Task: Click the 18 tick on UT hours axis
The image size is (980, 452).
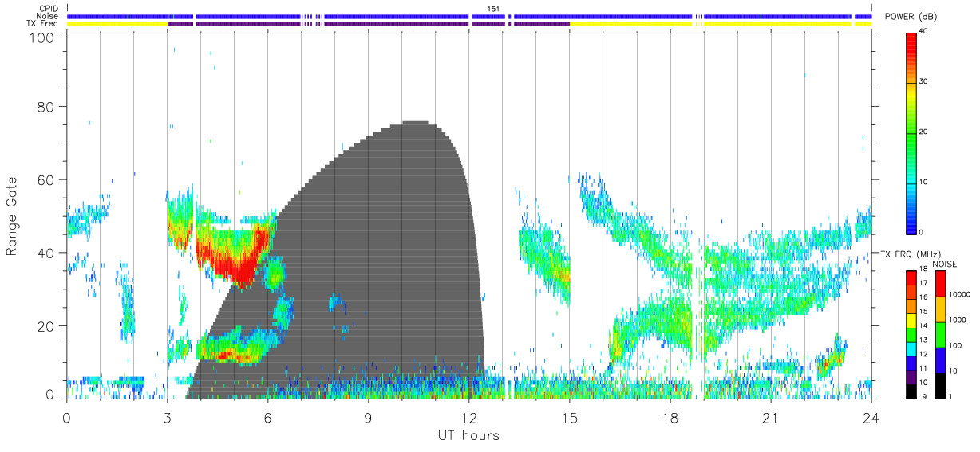Action: [670, 418]
